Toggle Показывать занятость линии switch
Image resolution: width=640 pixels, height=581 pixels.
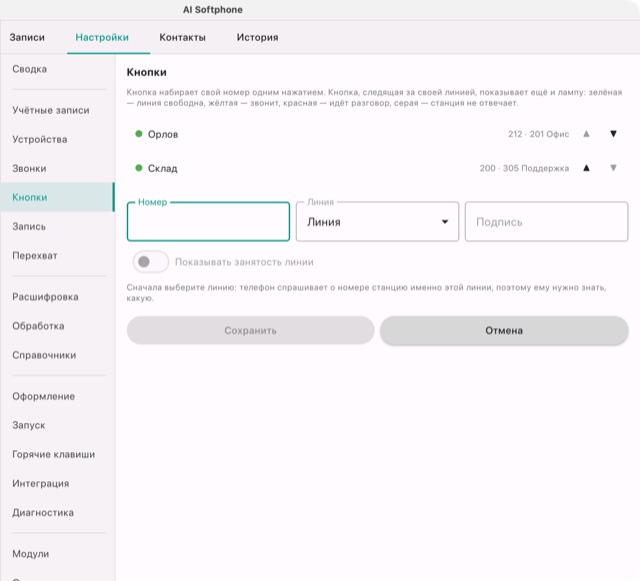click(150, 262)
